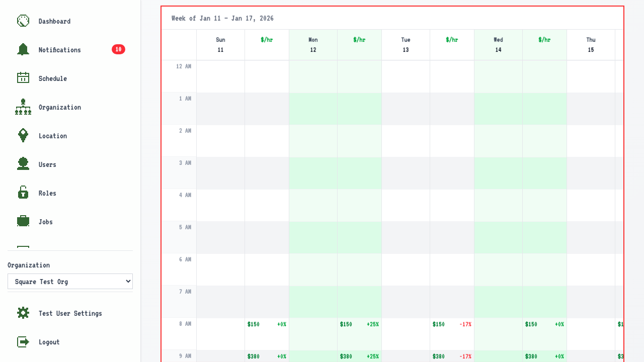644x362 pixels.
Task: Click Sunday's $150 rate at 8 AM
Action: (254, 324)
